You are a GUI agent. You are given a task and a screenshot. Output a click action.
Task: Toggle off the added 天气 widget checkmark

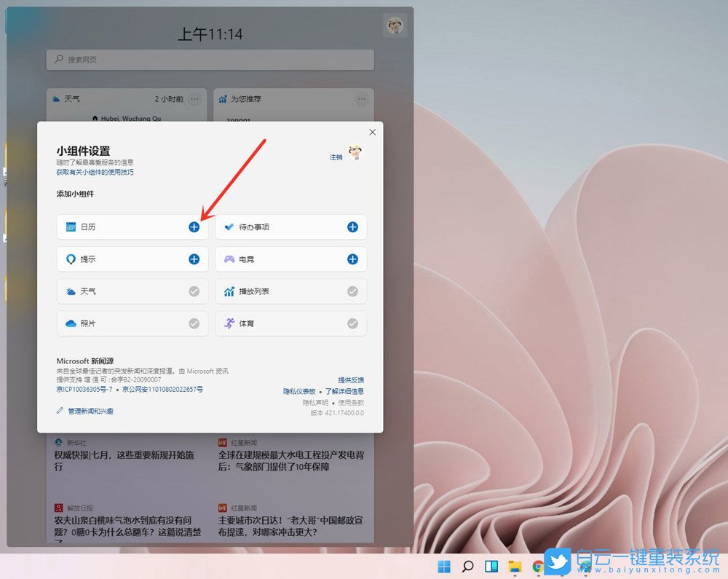194,291
